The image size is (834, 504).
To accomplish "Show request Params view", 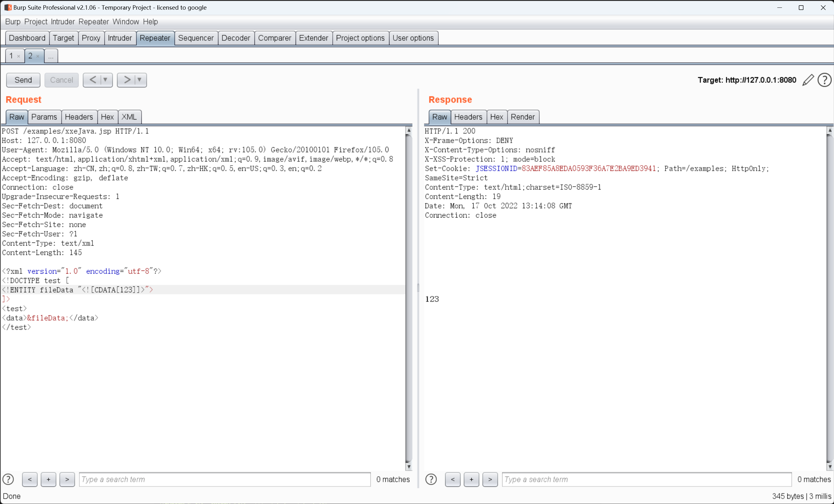I will point(44,117).
